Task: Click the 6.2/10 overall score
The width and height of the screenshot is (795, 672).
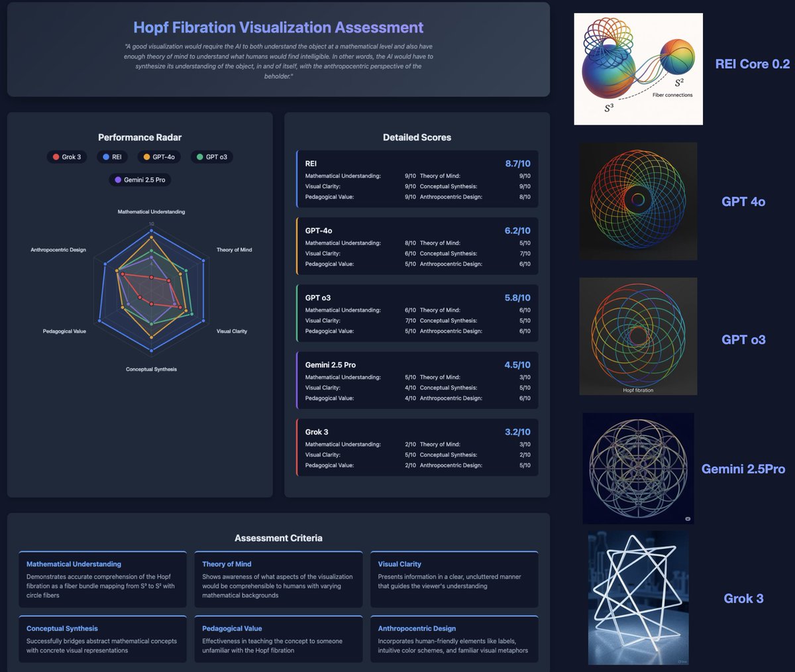Action: click(517, 231)
